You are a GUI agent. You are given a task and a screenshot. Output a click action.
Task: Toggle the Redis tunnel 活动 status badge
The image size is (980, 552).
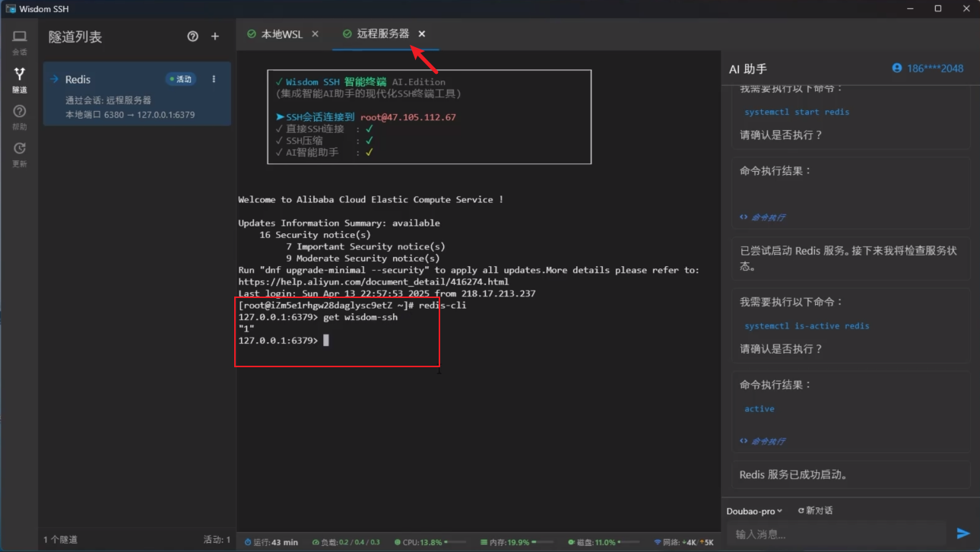(182, 79)
